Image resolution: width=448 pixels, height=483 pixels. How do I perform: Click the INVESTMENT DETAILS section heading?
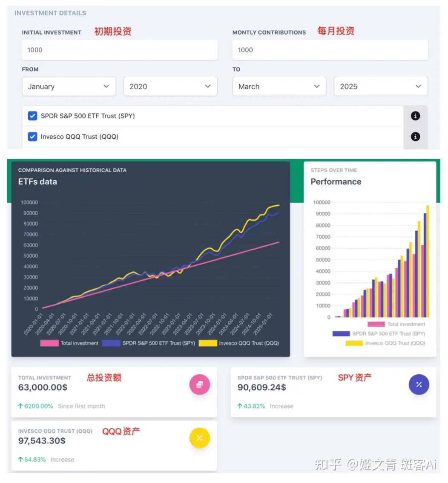[50, 13]
